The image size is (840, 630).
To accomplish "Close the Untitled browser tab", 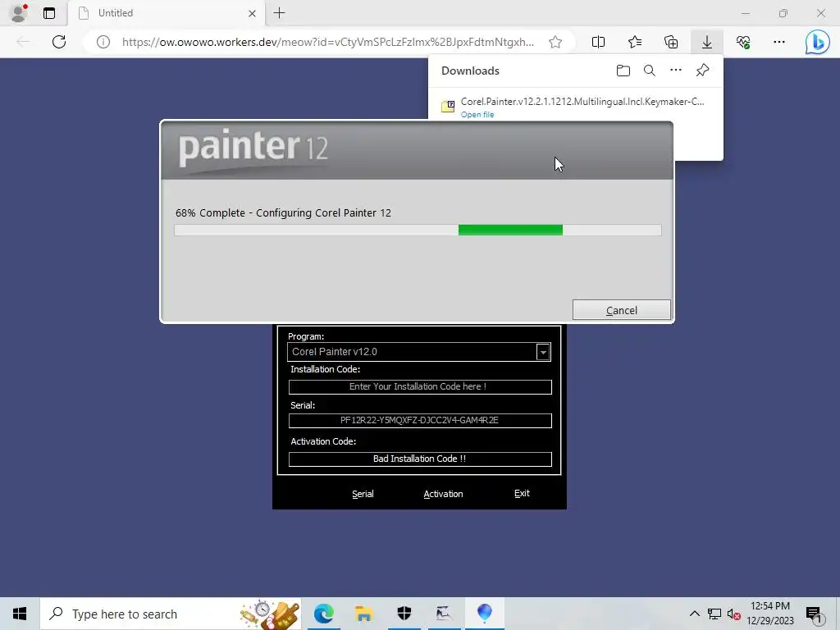I will [x=252, y=13].
